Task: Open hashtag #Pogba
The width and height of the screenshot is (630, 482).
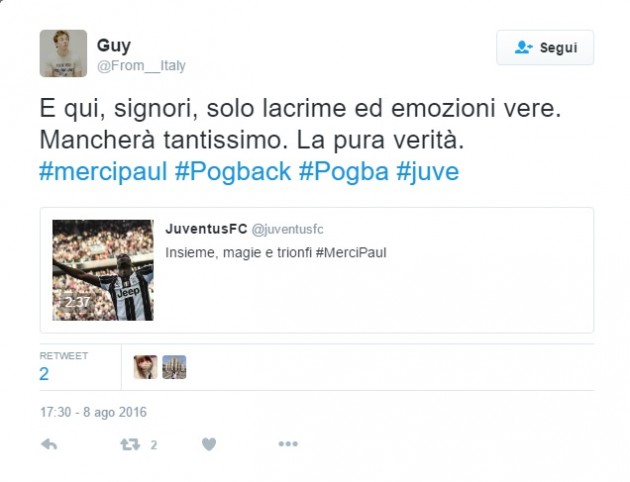Action: click(344, 172)
